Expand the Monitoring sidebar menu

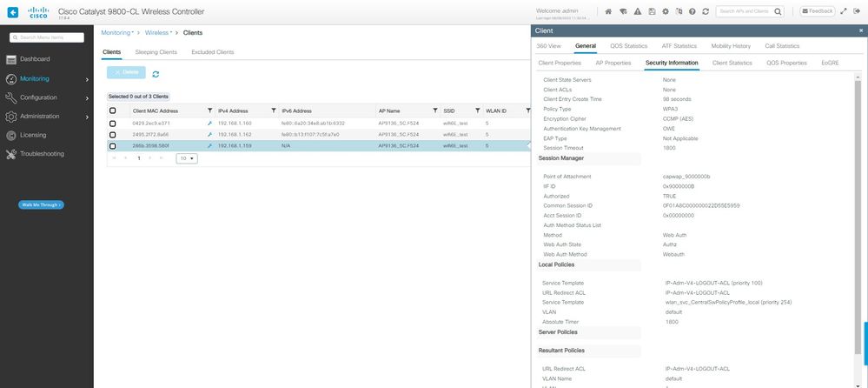tap(47, 78)
